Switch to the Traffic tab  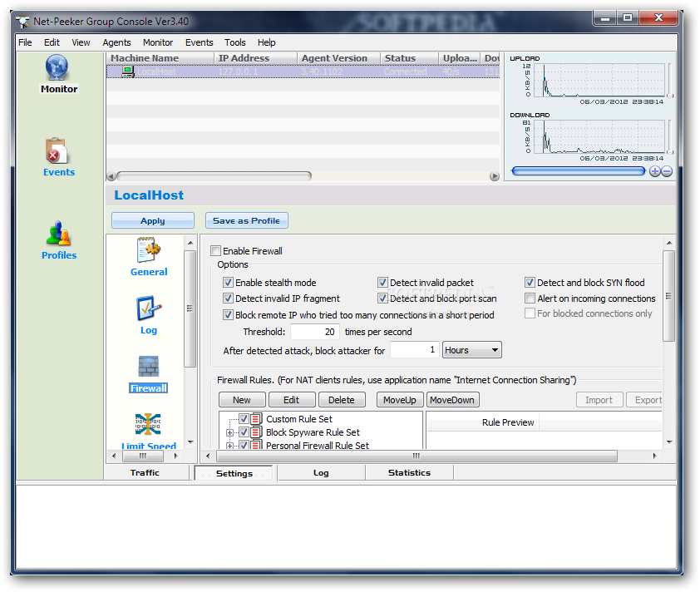coord(145,472)
